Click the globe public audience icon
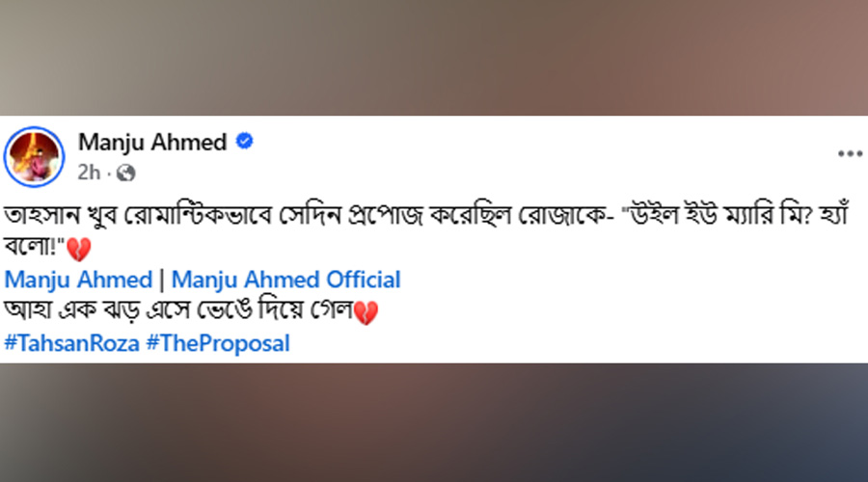 tap(126, 174)
